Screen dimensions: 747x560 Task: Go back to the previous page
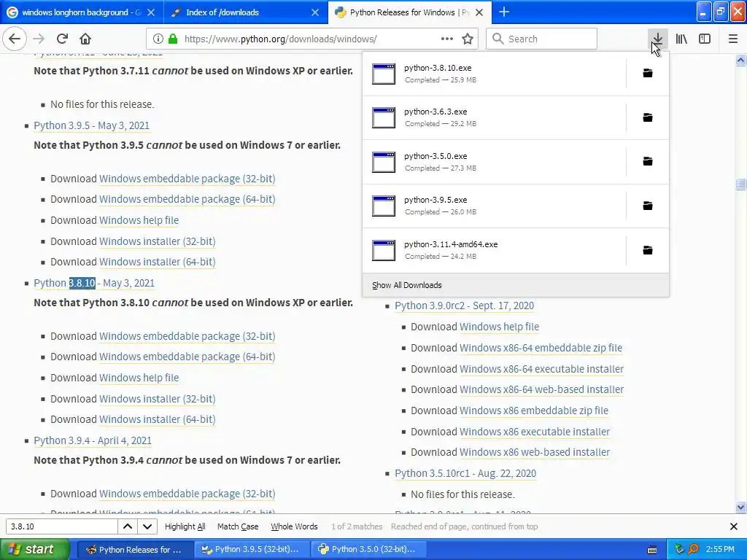click(15, 39)
